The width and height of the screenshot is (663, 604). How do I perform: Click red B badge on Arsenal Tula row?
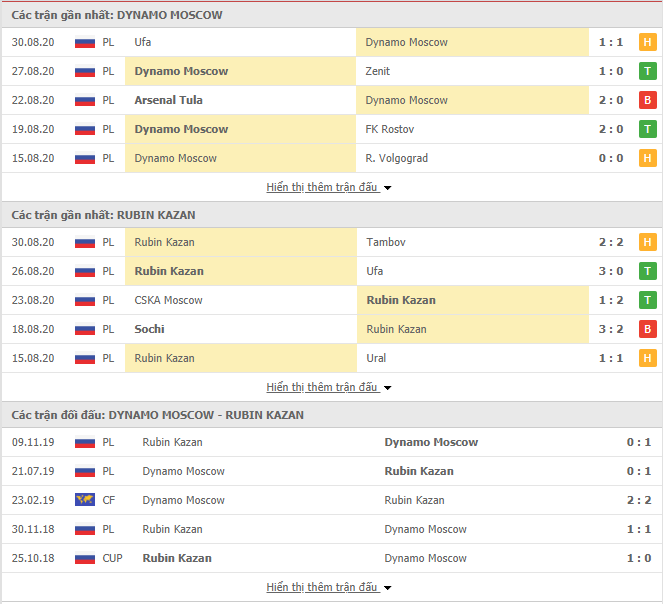click(647, 100)
